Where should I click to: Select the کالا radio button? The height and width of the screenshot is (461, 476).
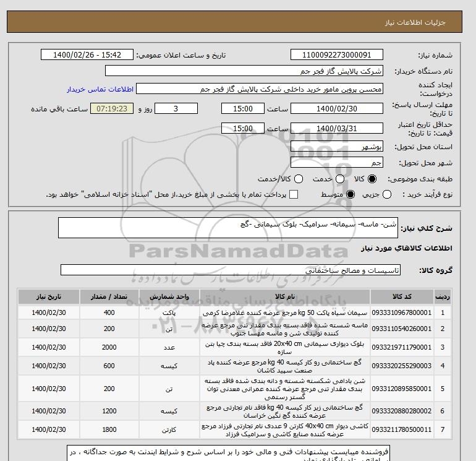coord(372,179)
